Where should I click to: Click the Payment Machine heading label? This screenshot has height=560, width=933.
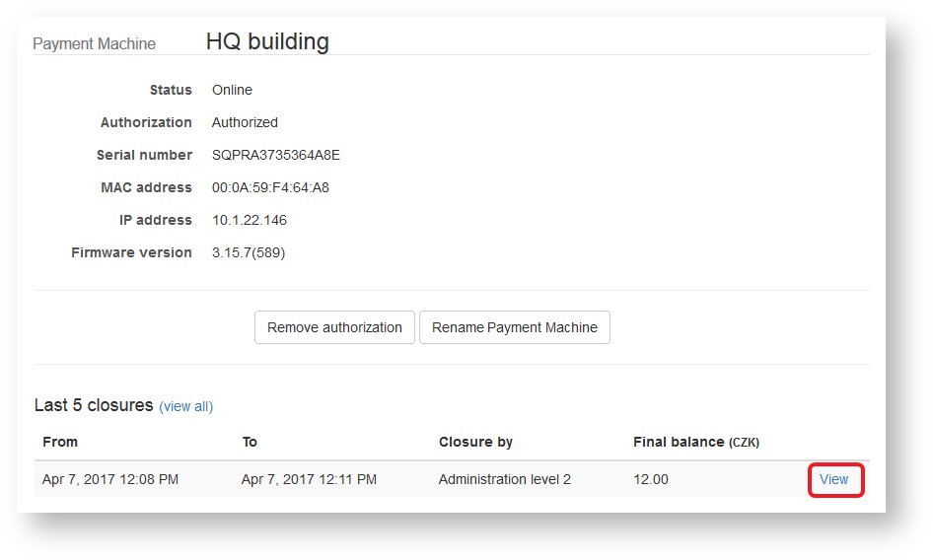click(94, 43)
